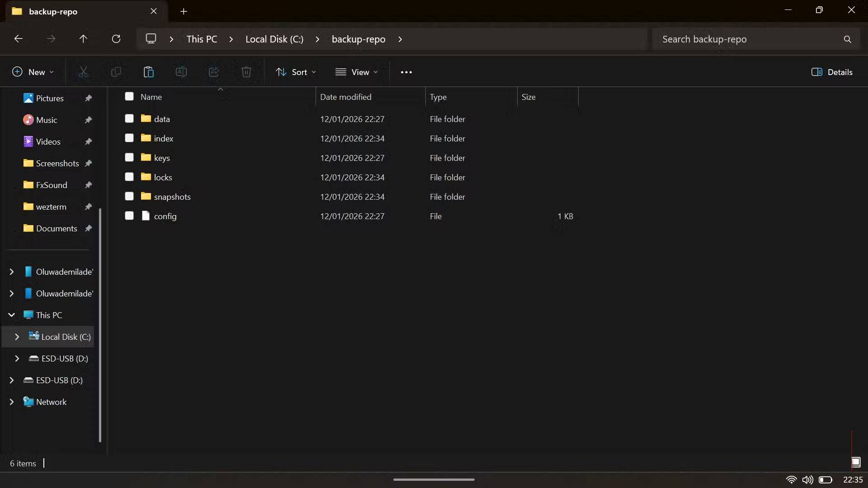The image size is (868, 488).
Task: Add a new tab with plus button
Action: tap(184, 11)
